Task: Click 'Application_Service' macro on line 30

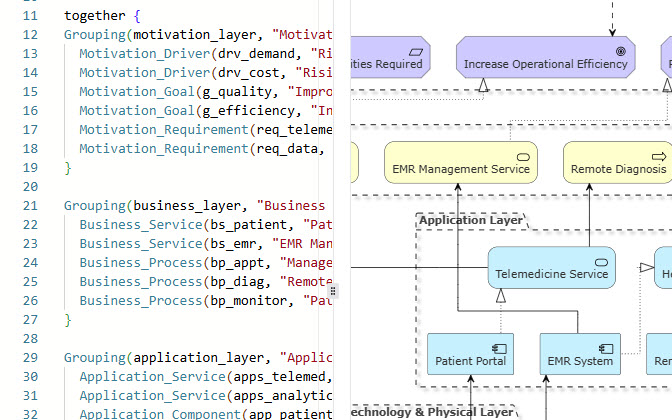Action: pos(152,376)
